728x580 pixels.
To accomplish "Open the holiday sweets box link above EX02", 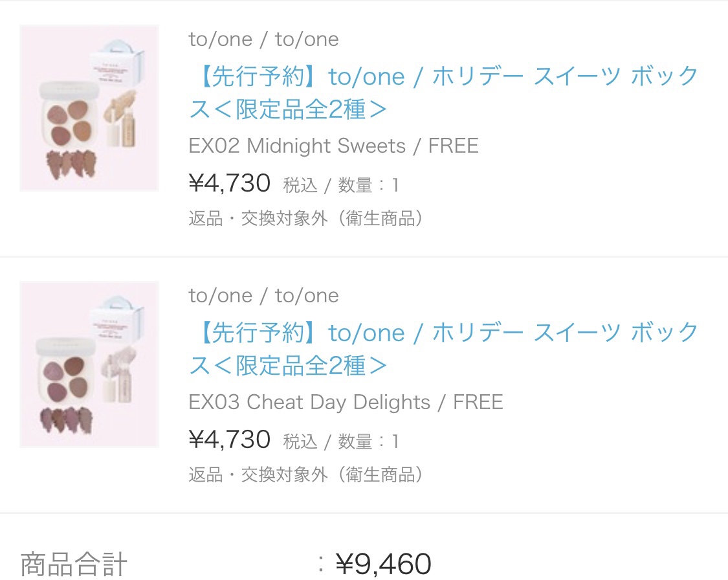I will [444, 93].
